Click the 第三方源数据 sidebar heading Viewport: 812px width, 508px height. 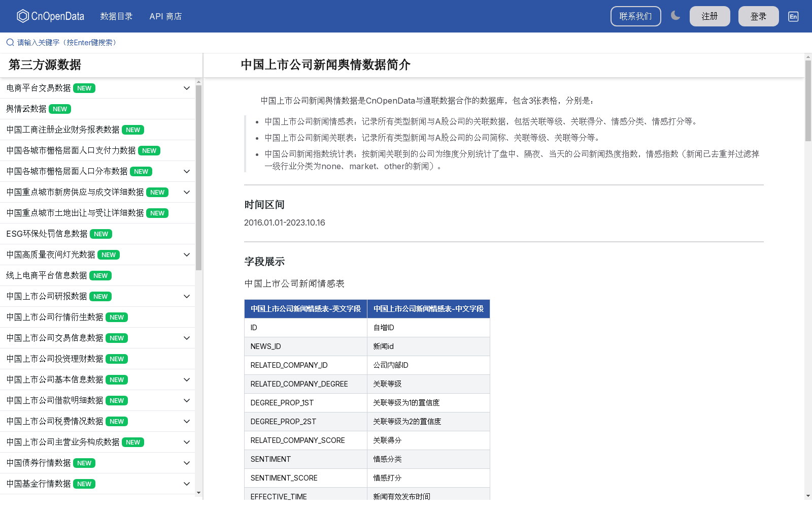[45, 65]
